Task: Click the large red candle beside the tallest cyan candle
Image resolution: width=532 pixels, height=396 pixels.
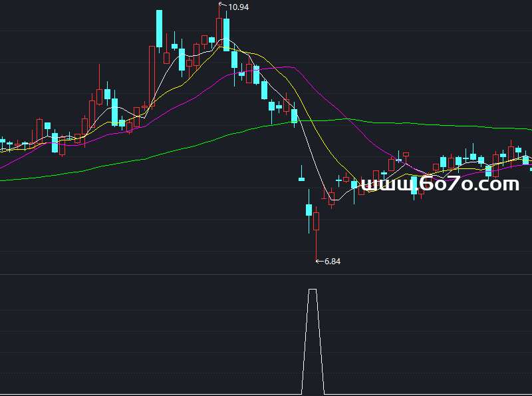Action: pos(152,73)
